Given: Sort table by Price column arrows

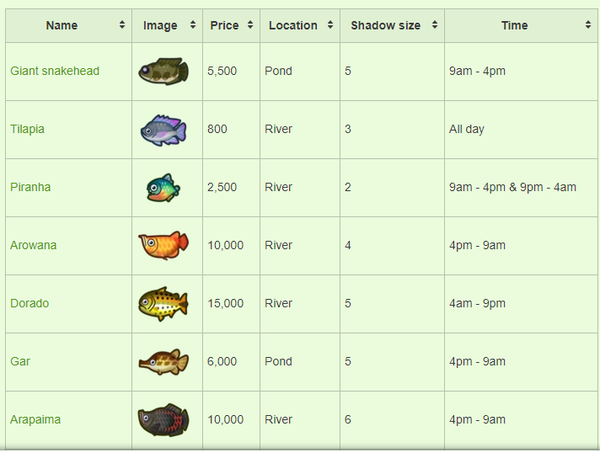Looking at the screenshot, I should click(x=250, y=25).
